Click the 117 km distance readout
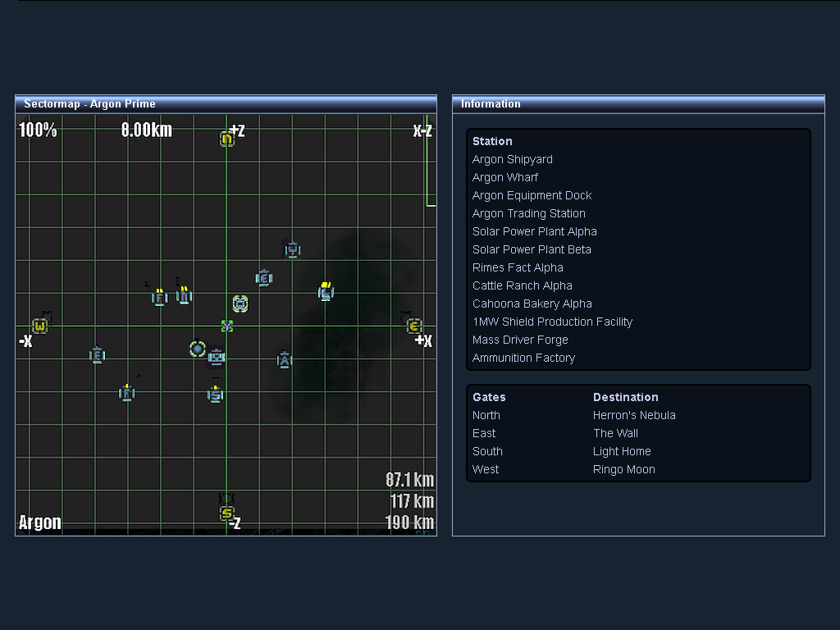The image size is (840, 630). pos(412,501)
